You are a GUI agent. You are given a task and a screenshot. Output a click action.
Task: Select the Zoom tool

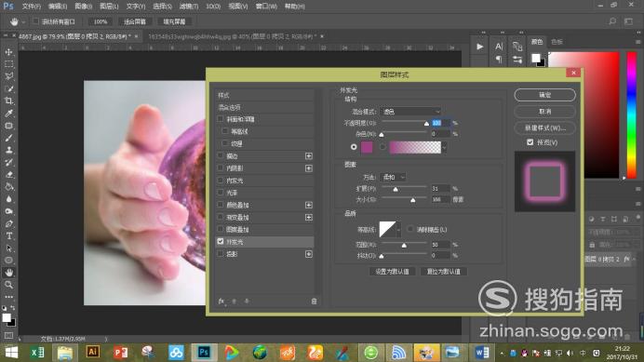point(8,285)
